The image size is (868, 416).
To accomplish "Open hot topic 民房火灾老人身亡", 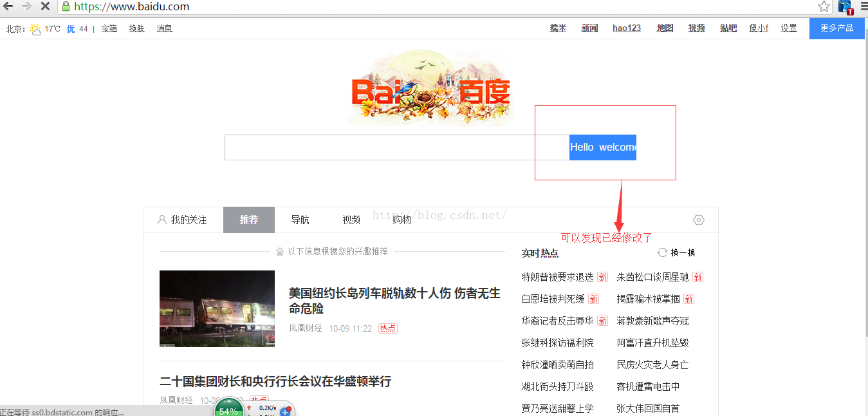I will [x=652, y=364].
